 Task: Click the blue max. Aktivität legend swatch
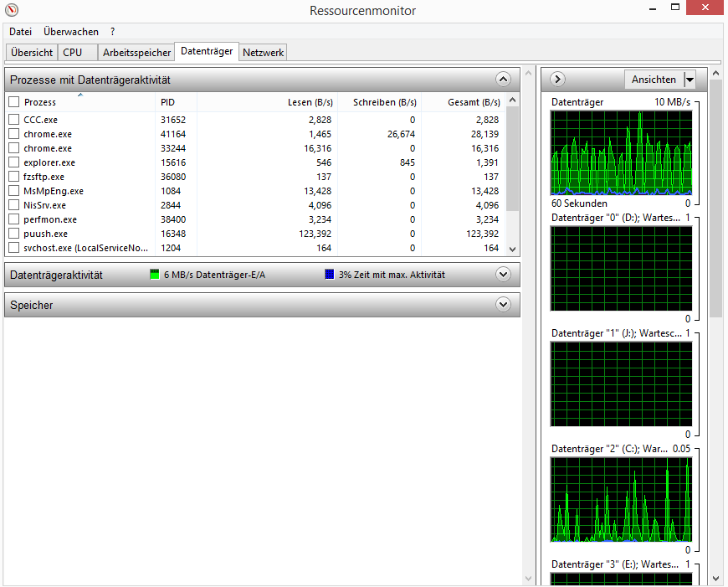click(329, 274)
